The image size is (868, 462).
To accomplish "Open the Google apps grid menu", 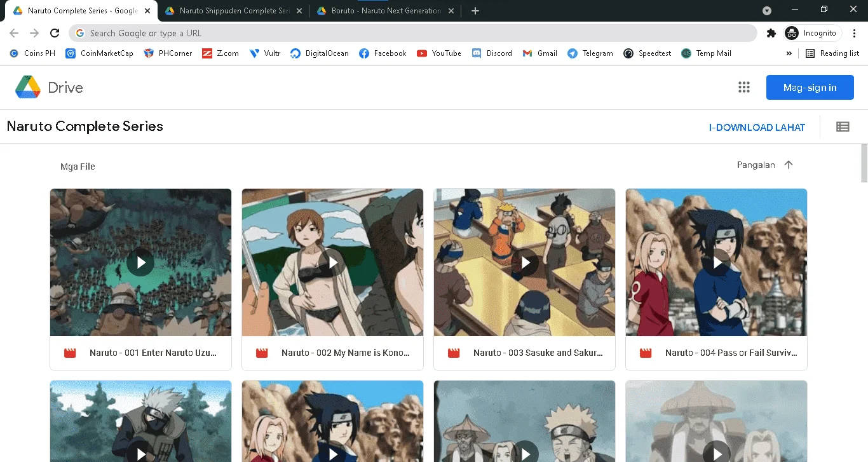I will pyautogui.click(x=744, y=88).
